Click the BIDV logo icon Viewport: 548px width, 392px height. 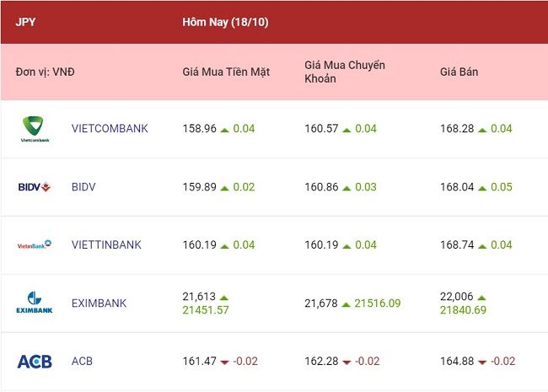point(35,187)
